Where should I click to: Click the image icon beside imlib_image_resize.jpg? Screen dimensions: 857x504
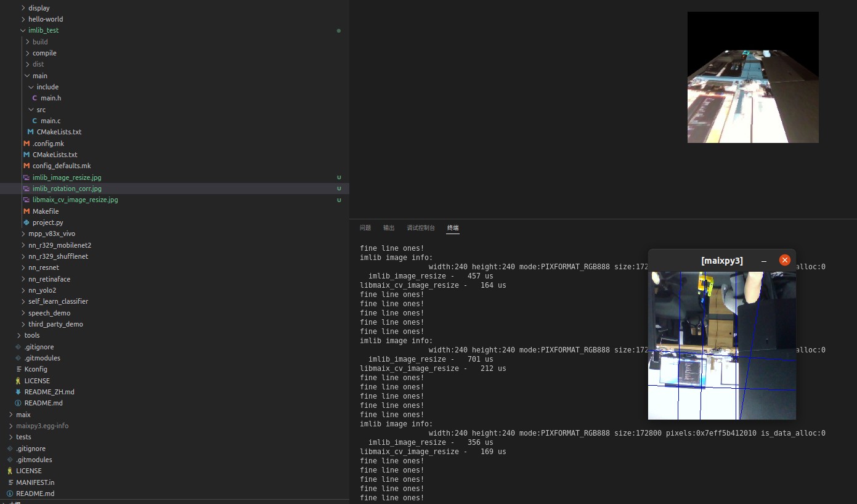pyautogui.click(x=26, y=177)
